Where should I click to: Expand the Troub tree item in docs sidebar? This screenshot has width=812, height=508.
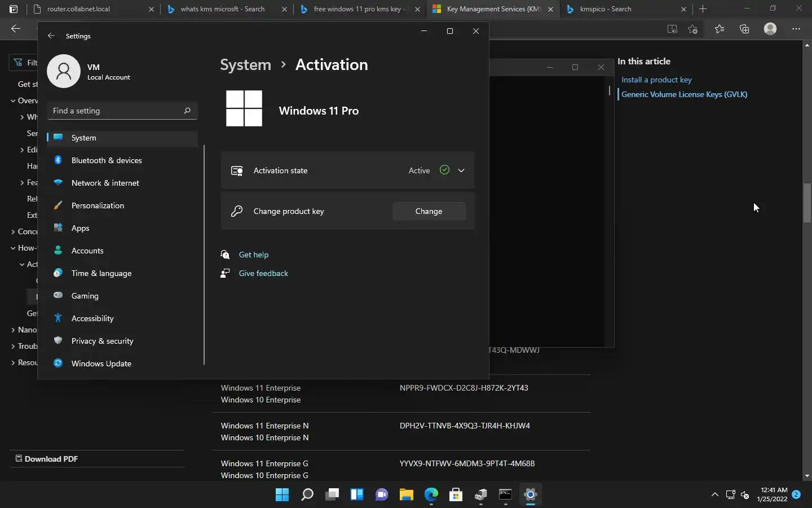(x=13, y=346)
